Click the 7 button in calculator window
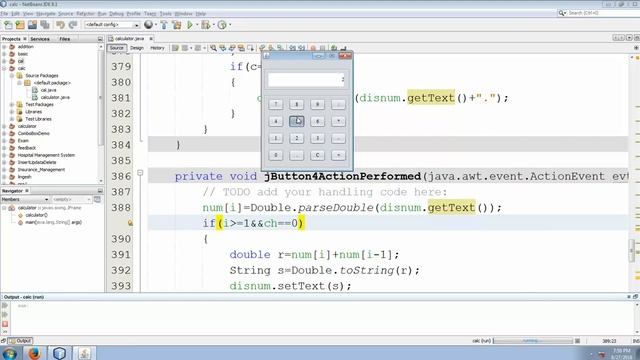The width and height of the screenshot is (640, 360). (276, 104)
